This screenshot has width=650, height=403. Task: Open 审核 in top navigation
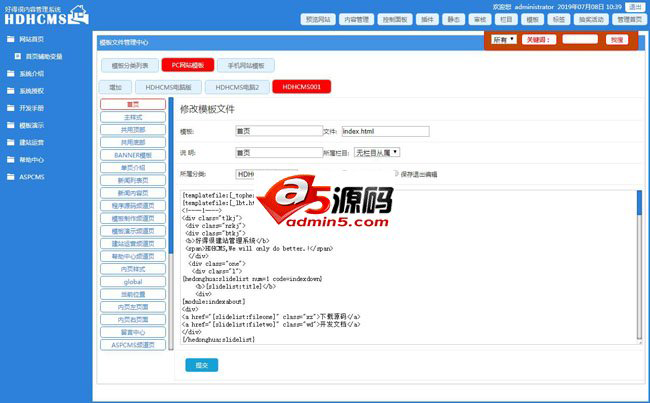[480, 19]
